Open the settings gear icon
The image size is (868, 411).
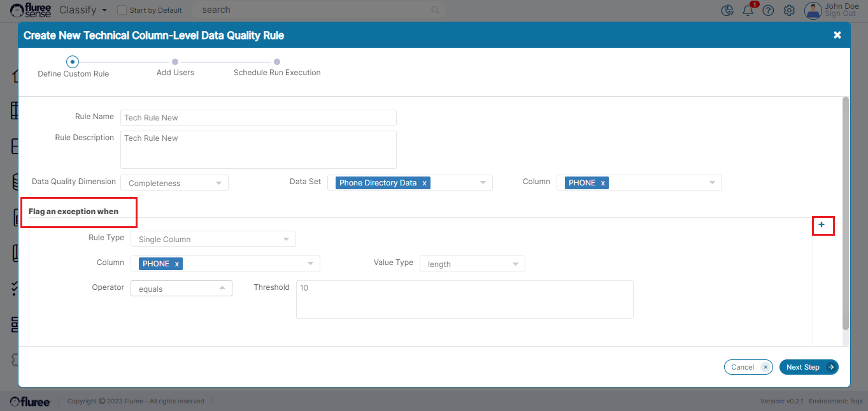coord(789,10)
